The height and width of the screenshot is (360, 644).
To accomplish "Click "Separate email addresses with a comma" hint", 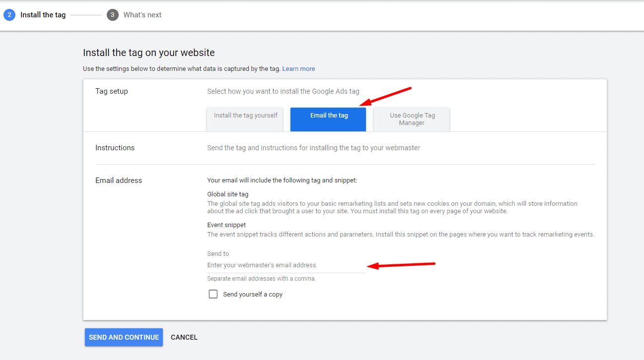I will point(261,279).
